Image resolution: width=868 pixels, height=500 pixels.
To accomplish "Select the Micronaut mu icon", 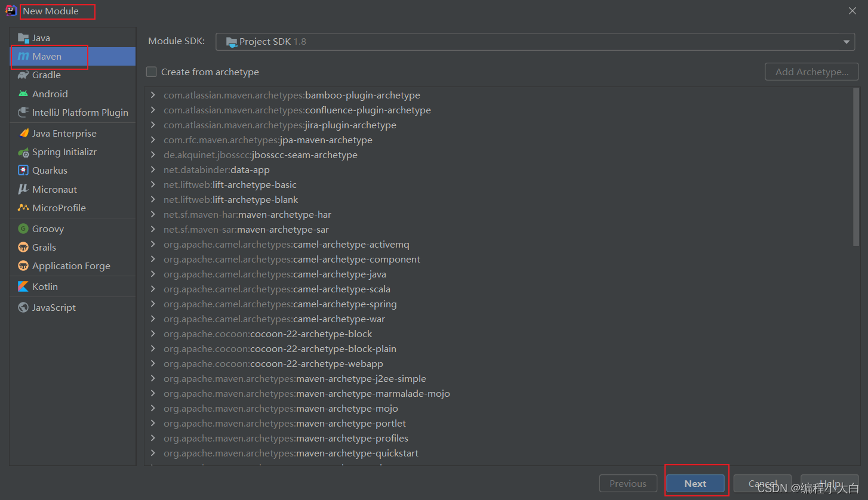I will click(23, 189).
